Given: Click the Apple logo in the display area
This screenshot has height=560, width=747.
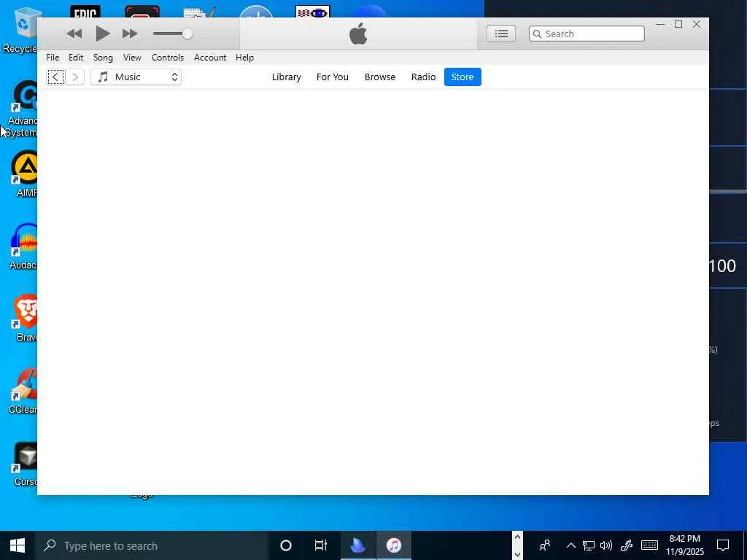Looking at the screenshot, I should click(358, 34).
